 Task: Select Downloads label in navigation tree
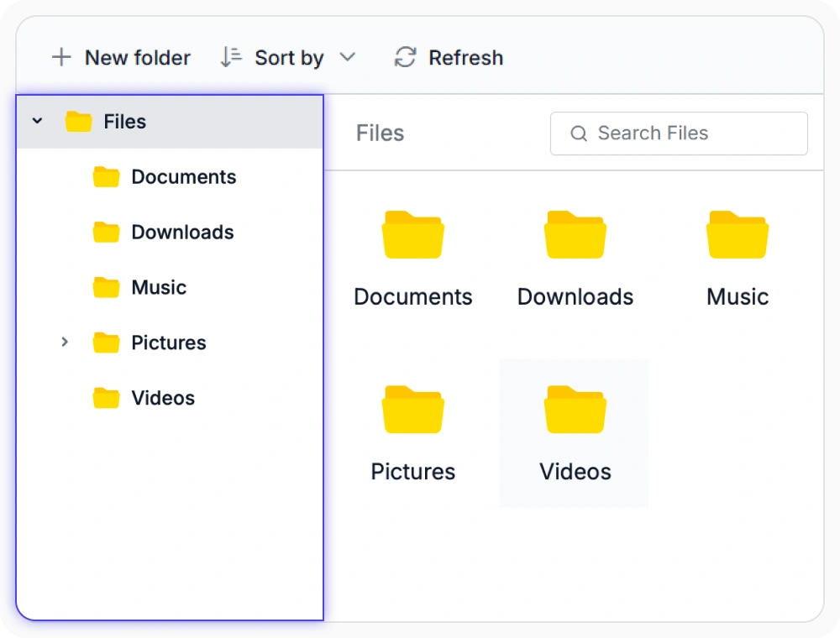click(x=182, y=232)
